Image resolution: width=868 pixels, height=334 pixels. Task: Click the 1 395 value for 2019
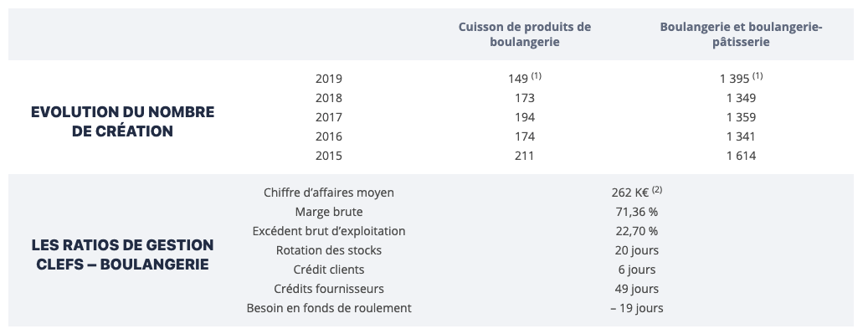pyautogui.click(x=741, y=78)
